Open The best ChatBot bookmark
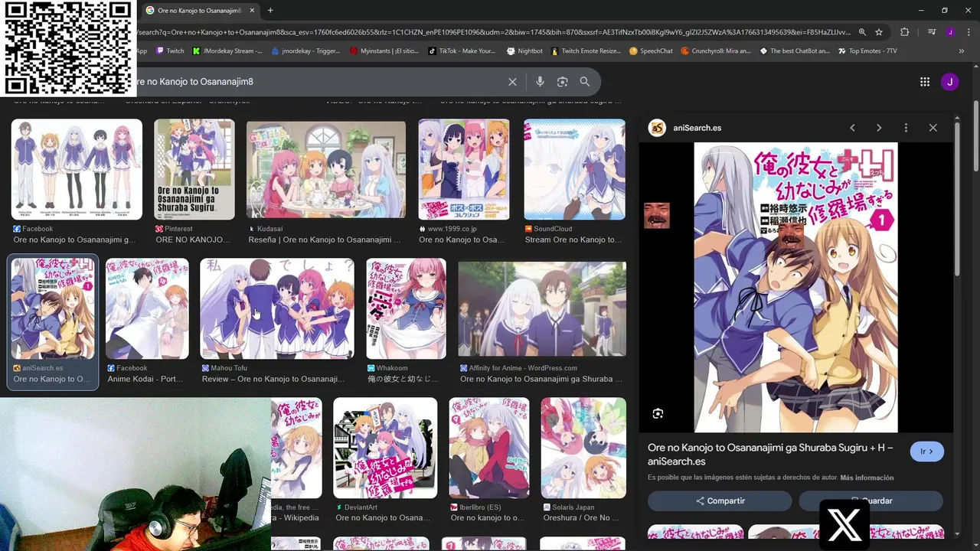Image resolution: width=980 pixels, height=551 pixels. pos(795,51)
